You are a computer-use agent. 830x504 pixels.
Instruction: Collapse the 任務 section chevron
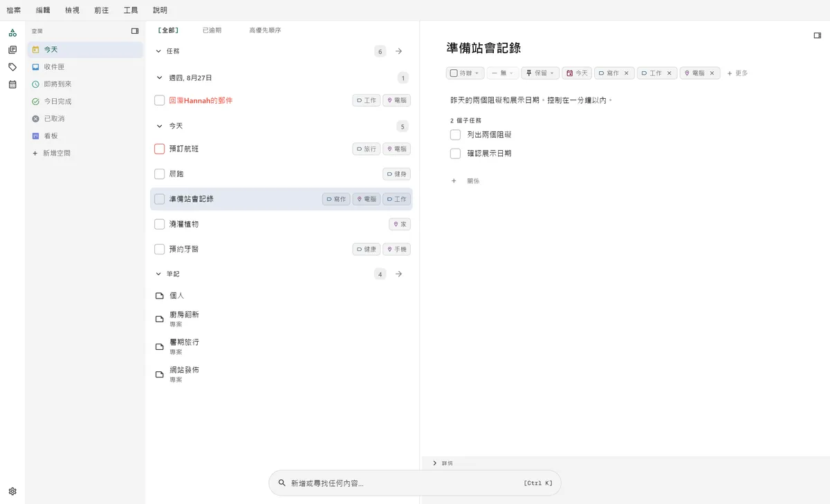click(x=158, y=51)
